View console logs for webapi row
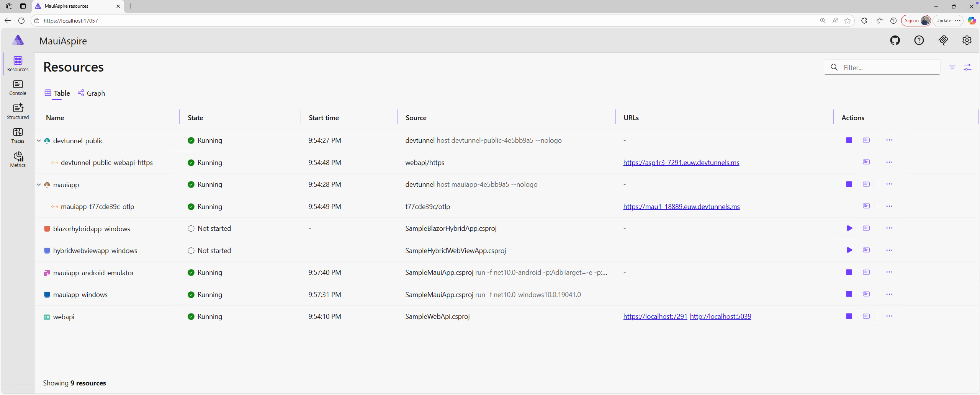Screen dimensions: 980x395 pyautogui.click(x=866, y=316)
